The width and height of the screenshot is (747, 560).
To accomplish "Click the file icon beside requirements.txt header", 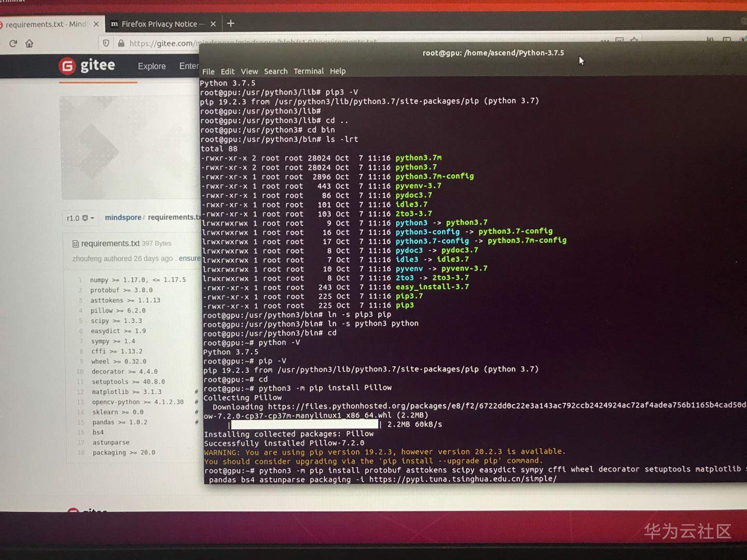I will (x=76, y=244).
